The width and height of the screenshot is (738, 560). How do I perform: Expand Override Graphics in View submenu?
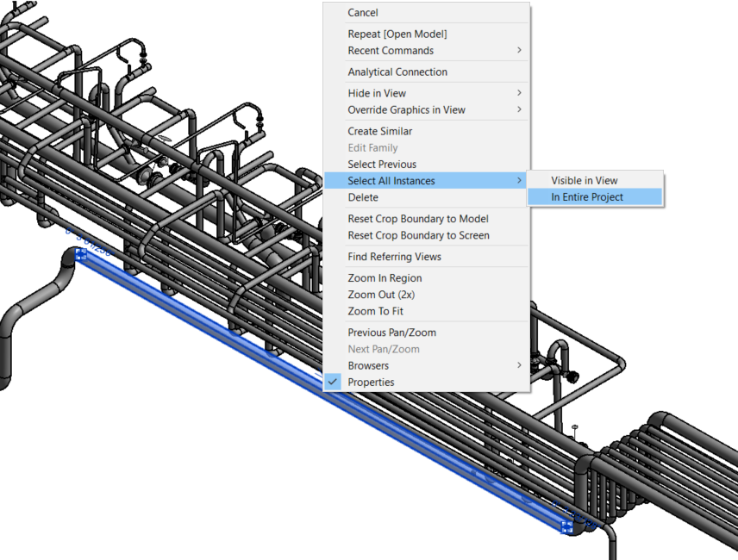(x=406, y=109)
